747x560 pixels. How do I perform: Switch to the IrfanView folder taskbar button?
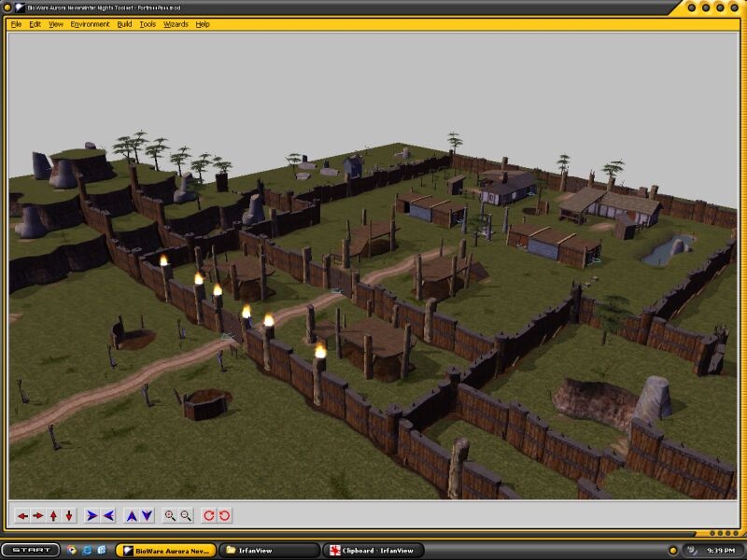coord(271,551)
